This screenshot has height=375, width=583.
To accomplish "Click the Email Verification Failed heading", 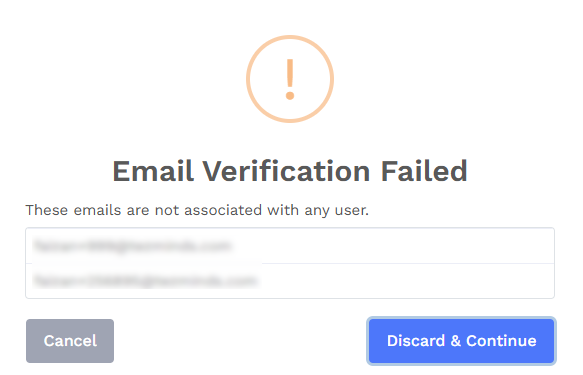I will tap(290, 171).
